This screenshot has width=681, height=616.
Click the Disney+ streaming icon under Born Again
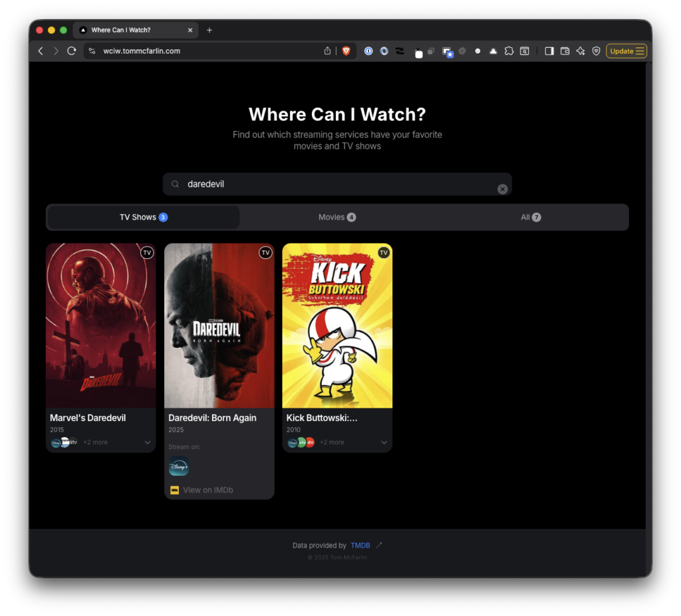coord(179,467)
